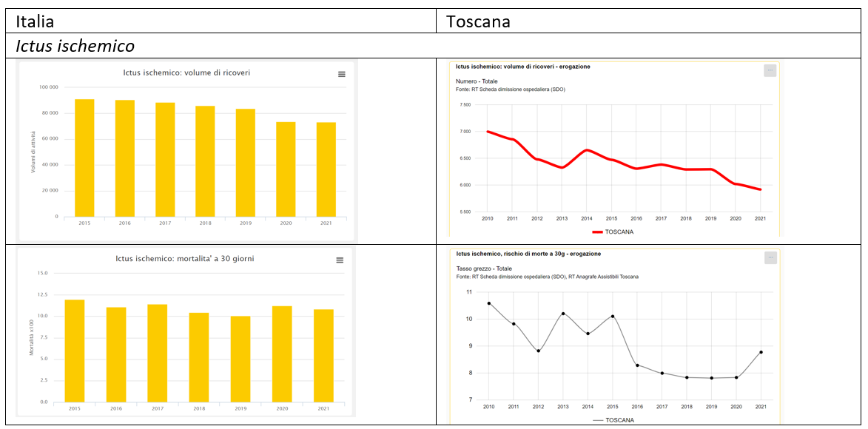This screenshot has height=429, width=868.
Task: Click the title 'Ictus ischemico, rischio di morte a 30g - erogazione'
Action: pyautogui.click(x=528, y=254)
